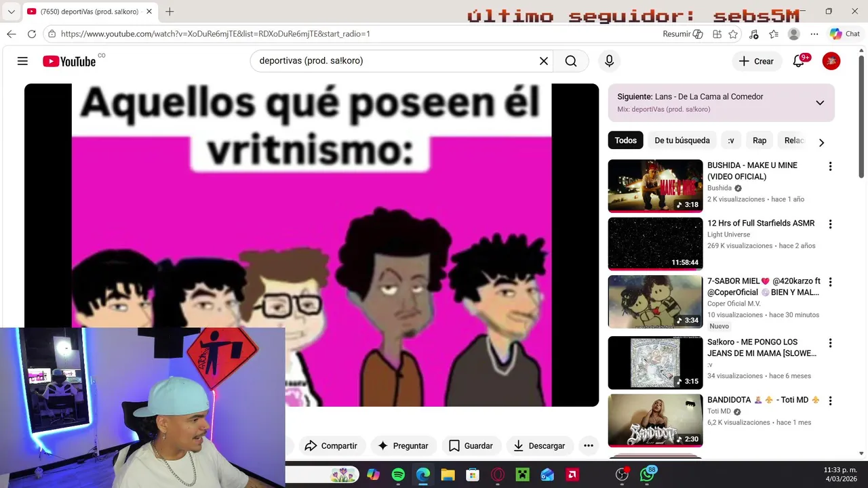Open options for 7-SABOR MIEL video
Screen dimensions: 868x488
(x=829, y=282)
